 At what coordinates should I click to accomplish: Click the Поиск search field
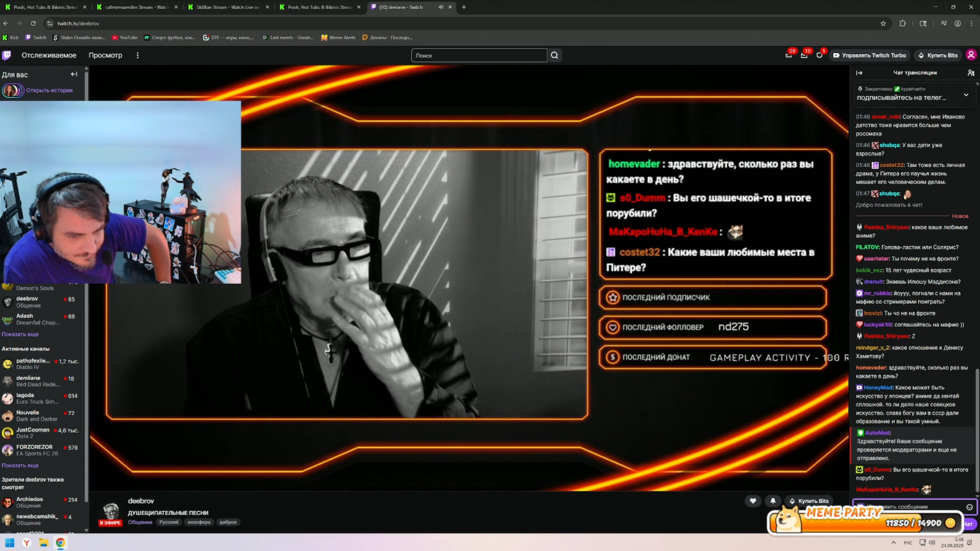(x=479, y=55)
